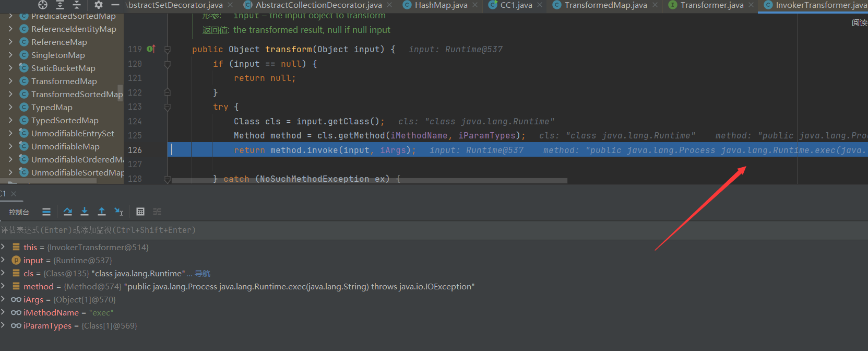Click the collapse all icon in project toolbar
Image resolution: width=868 pixels, height=351 pixels.
point(77,5)
